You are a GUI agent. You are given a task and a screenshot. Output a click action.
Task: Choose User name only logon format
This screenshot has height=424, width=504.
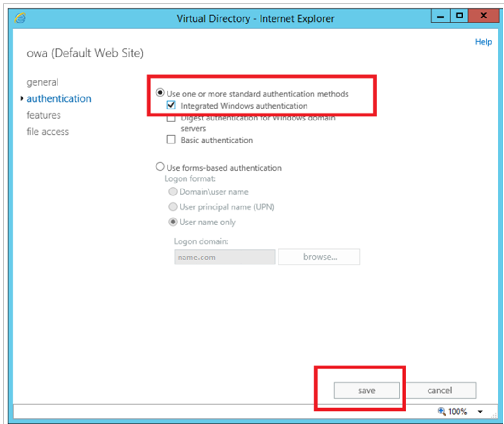[x=173, y=222]
